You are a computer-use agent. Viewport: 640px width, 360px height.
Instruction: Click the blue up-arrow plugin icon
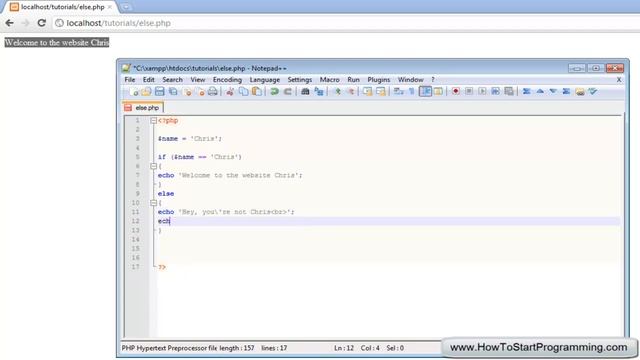coord(540,92)
